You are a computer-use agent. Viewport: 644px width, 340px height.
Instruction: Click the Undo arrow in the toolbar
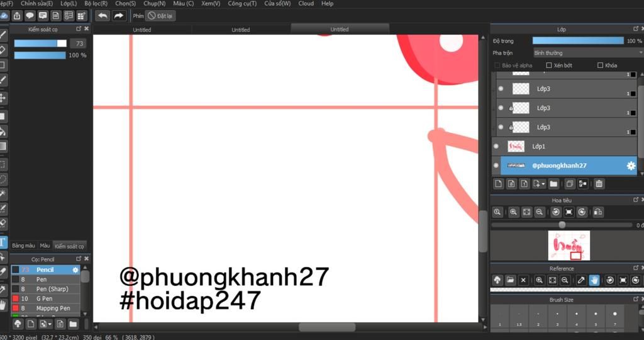click(x=103, y=16)
